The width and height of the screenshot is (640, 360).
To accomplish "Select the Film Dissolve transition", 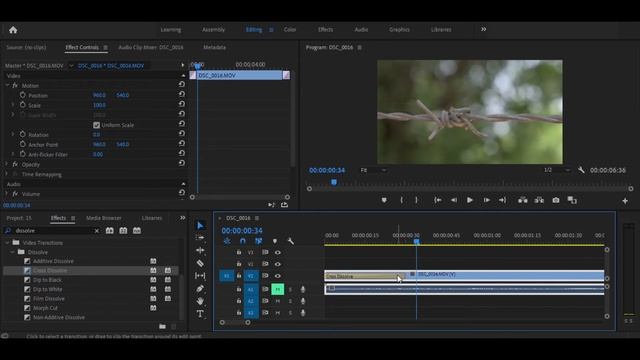I will [49, 299].
